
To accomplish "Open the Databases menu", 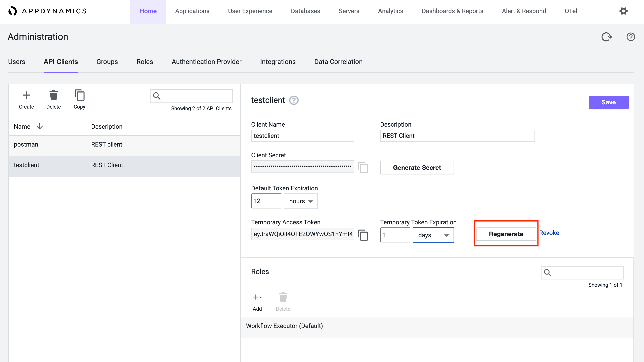I will pyautogui.click(x=305, y=11).
